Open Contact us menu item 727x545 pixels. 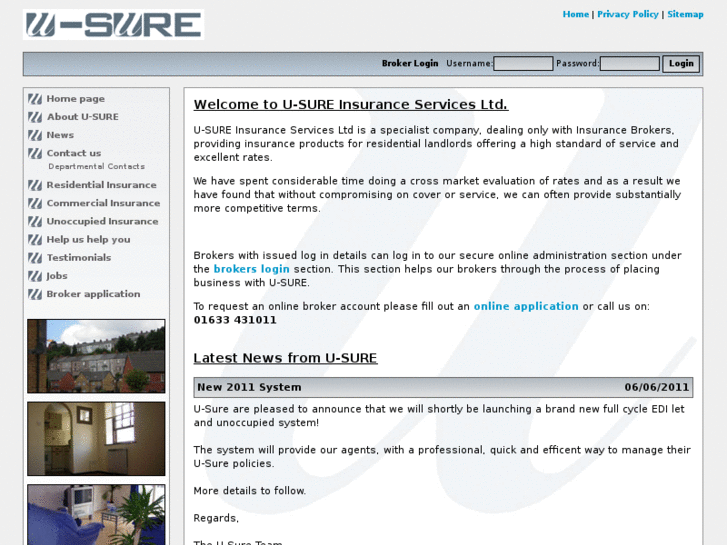point(74,153)
